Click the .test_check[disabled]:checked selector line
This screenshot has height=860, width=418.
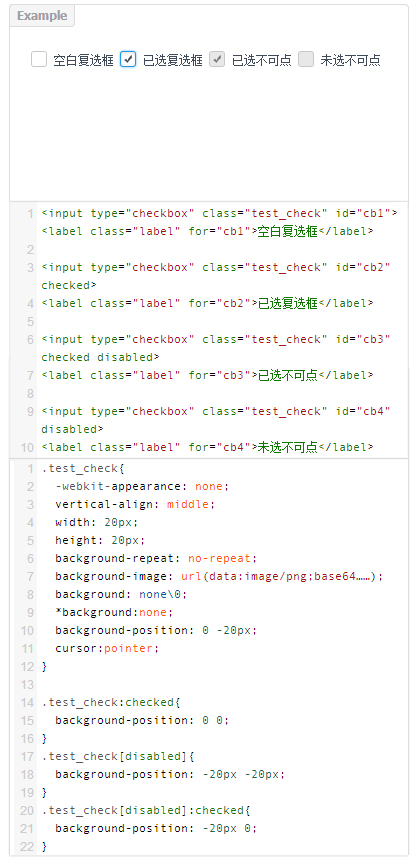pos(146,810)
